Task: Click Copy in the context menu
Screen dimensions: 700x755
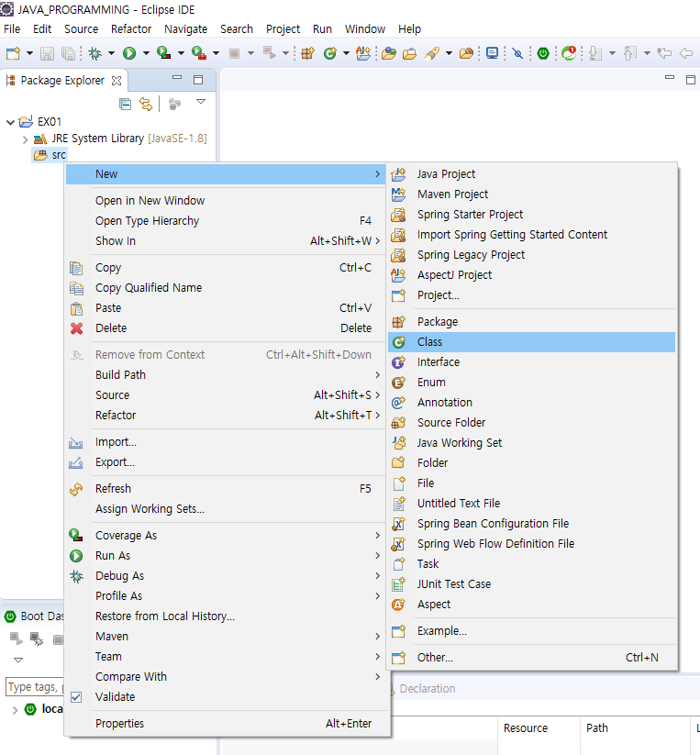Action: coord(227,268)
